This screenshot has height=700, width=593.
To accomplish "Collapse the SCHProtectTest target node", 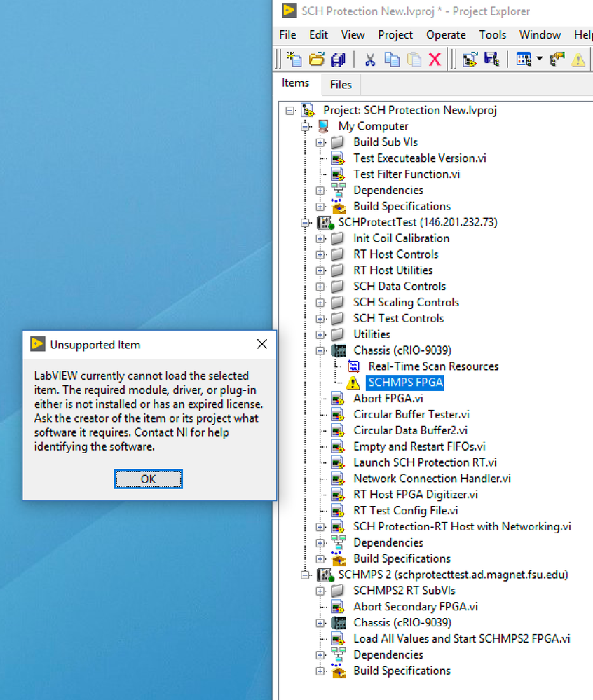I will click(x=306, y=222).
